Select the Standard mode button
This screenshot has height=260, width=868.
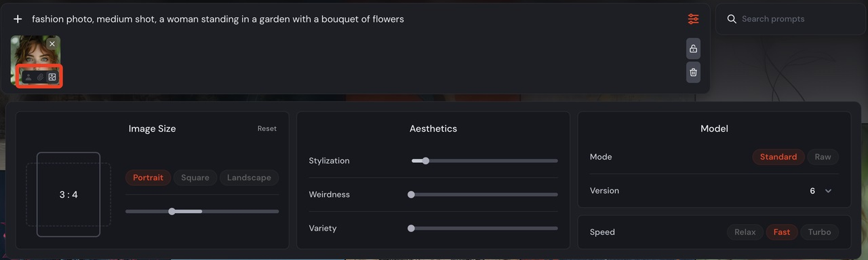point(778,157)
